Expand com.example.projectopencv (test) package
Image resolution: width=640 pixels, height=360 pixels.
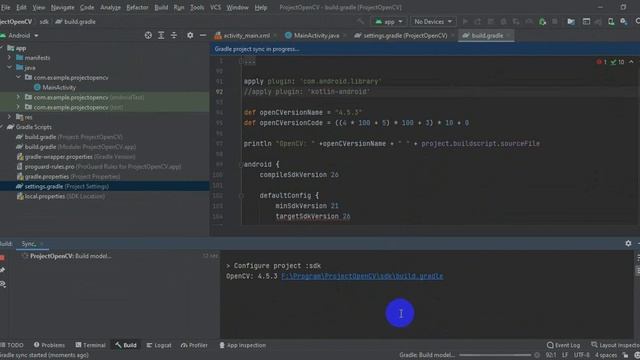click(x=18, y=107)
